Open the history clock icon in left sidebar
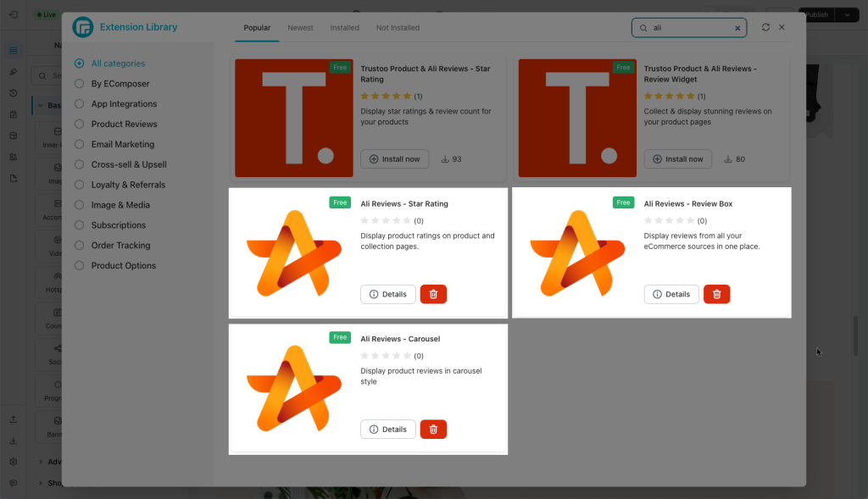 click(x=14, y=93)
